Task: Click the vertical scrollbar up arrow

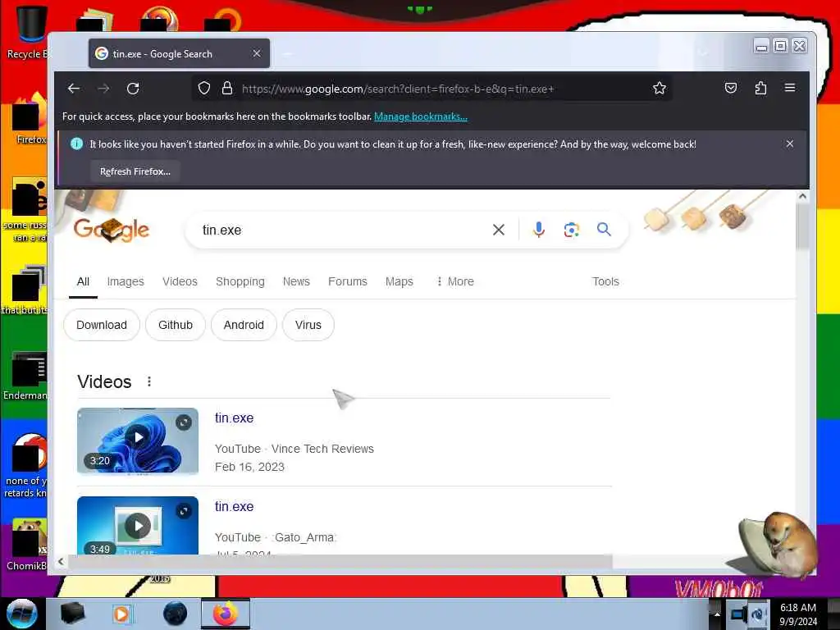Action: (802, 197)
